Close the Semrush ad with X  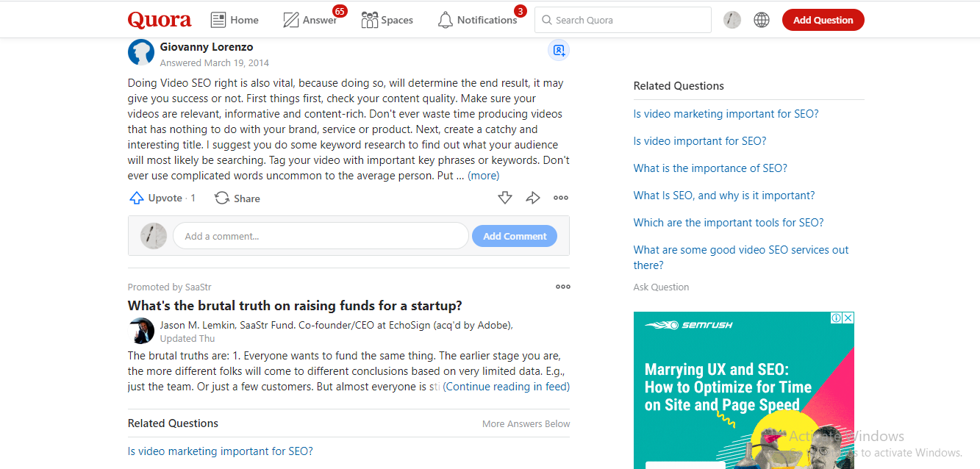[x=848, y=318]
